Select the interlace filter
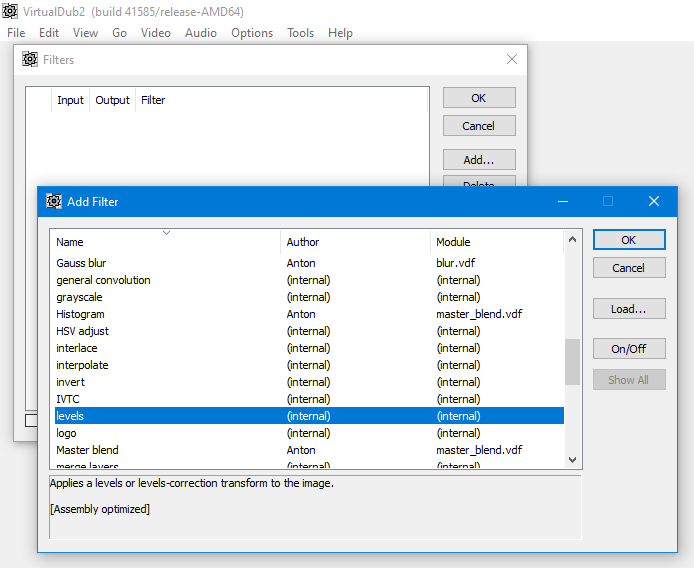The image size is (694, 568). pos(309,348)
